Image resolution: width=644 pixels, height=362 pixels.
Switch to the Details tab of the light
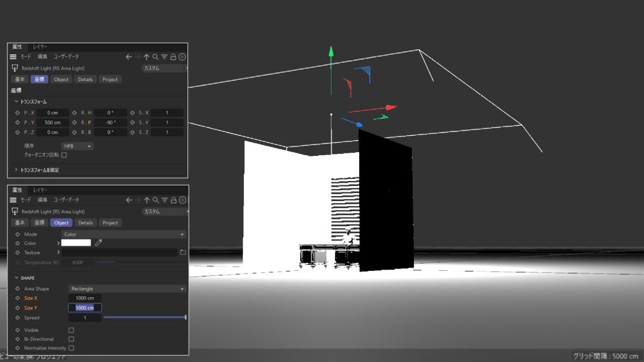click(x=86, y=222)
